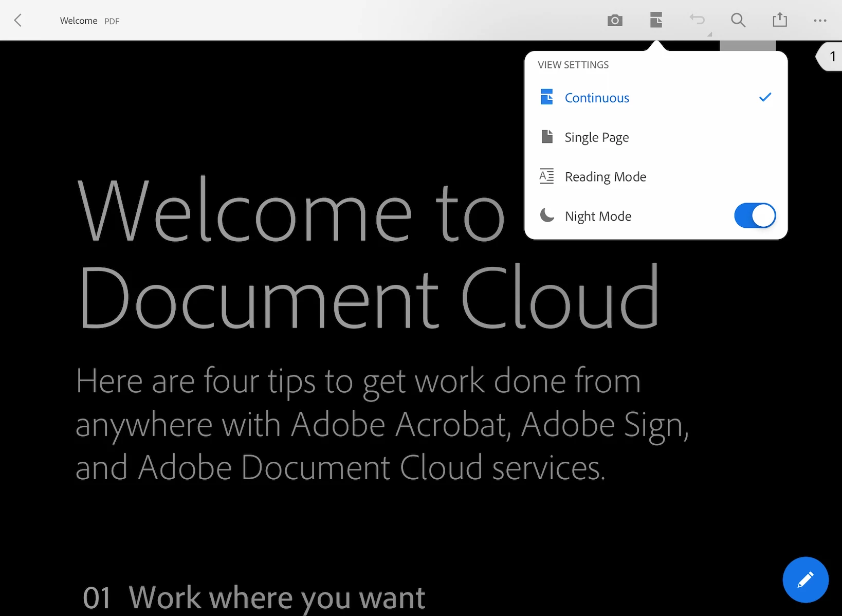This screenshot has height=616, width=842.
Task: Click the VIEW SETTINGS header text
Action: pos(573,65)
